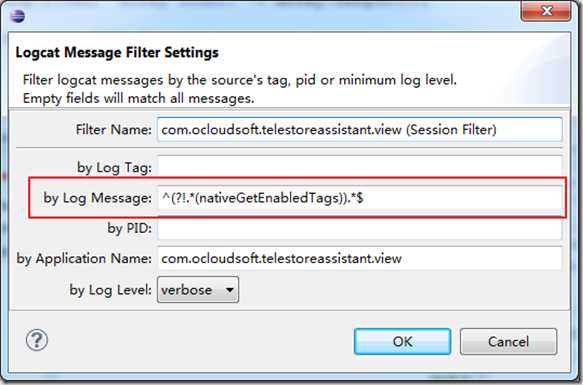Click the "by Log Tag:" label
This screenshot has height=385, width=583.
tap(115, 167)
